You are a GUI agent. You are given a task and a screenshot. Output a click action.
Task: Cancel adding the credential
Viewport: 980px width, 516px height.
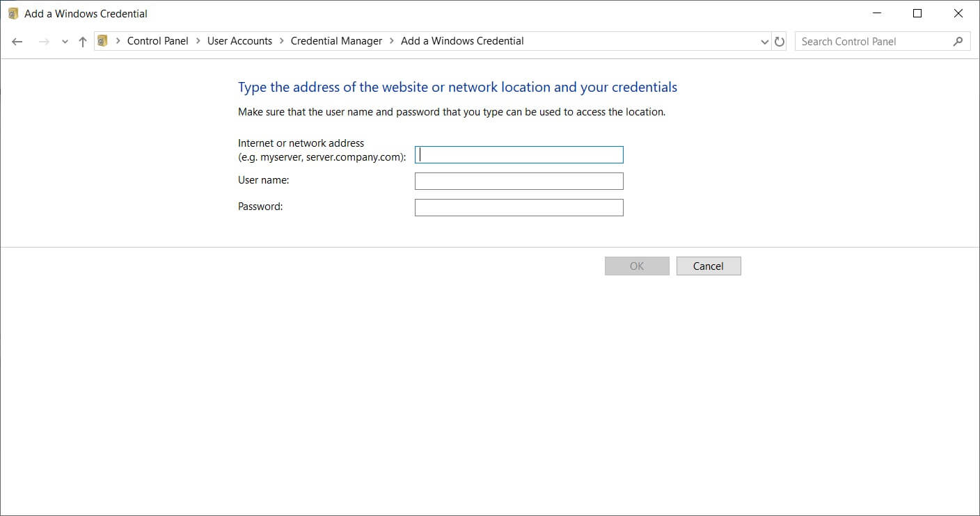click(709, 266)
